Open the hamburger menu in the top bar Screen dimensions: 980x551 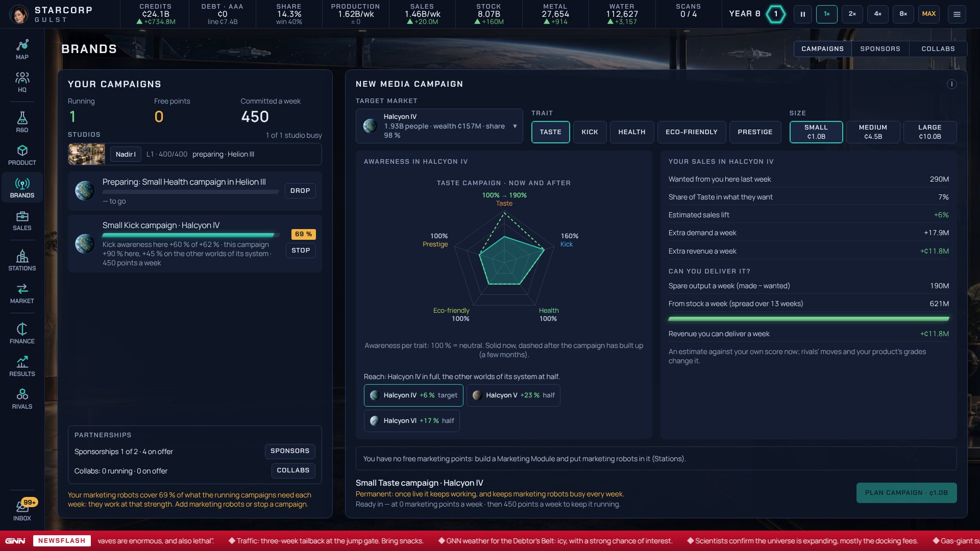[957, 14]
